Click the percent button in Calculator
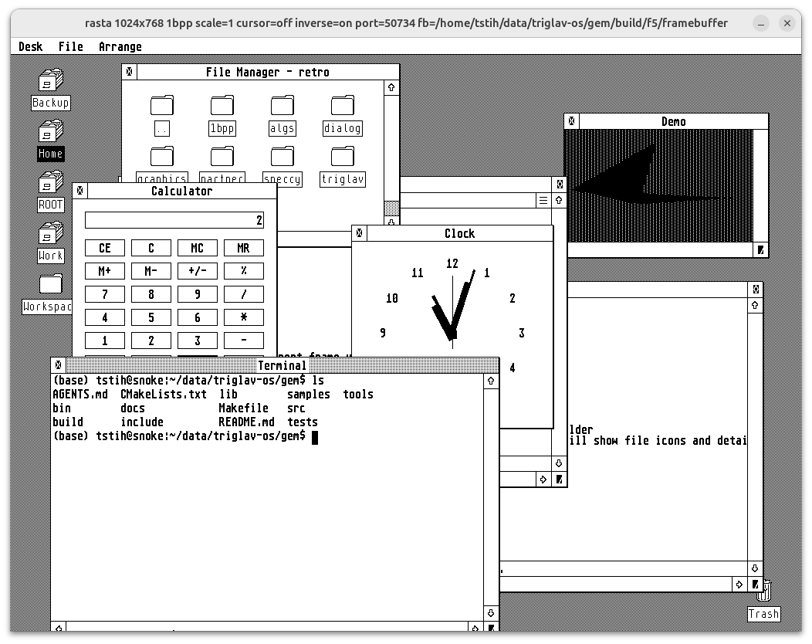This screenshot has height=644, width=812. point(243,271)
